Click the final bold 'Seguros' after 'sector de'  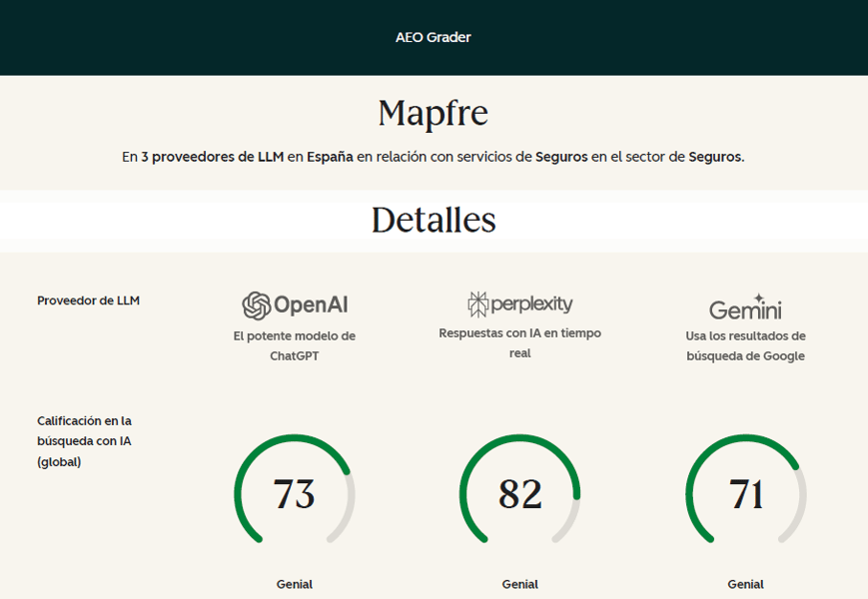715,157
